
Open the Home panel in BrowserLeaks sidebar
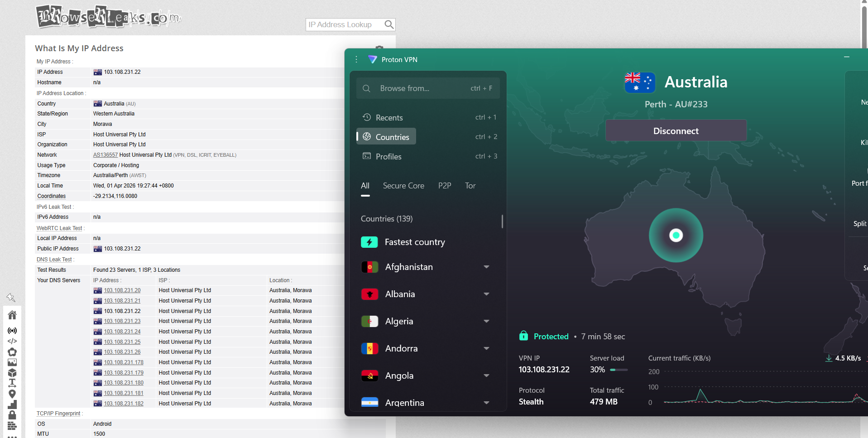tap(12, 315)
